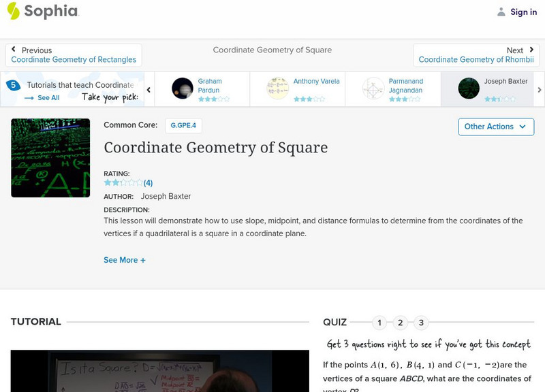Click the TUTORIAL section heading

pyautogui.click(x=36, y=322)
